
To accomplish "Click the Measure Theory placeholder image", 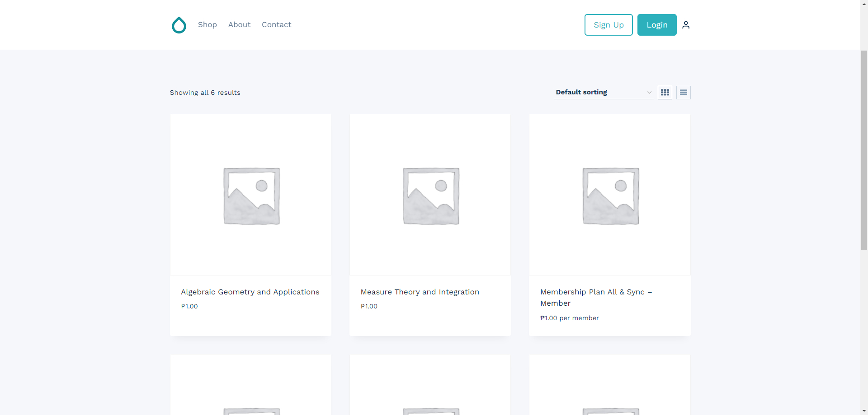I will (x=430, y=195).
